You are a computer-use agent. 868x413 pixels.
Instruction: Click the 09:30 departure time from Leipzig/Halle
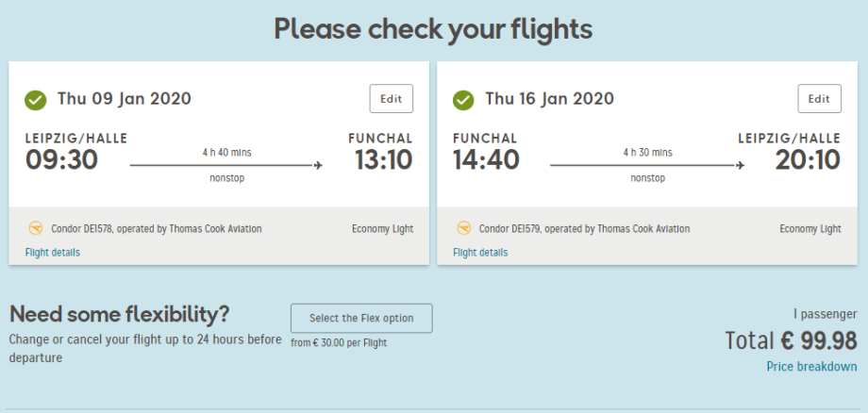tap(62, 160)
